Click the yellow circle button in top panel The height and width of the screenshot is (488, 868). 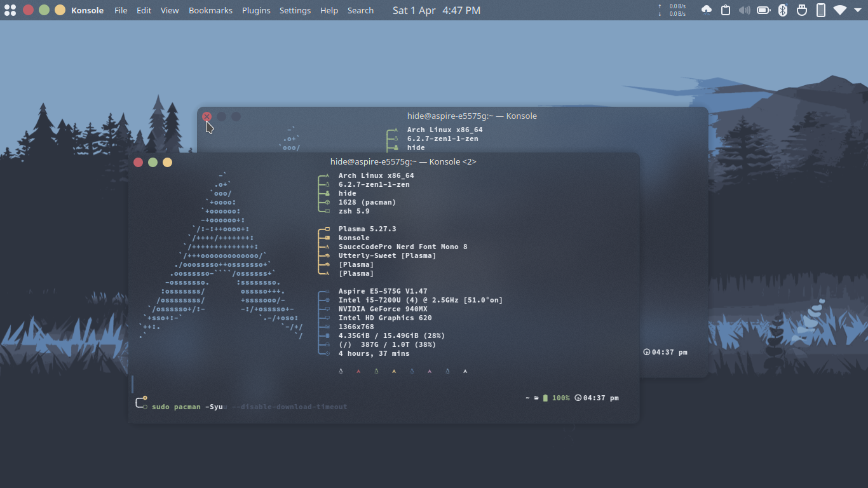coord(60,10)
